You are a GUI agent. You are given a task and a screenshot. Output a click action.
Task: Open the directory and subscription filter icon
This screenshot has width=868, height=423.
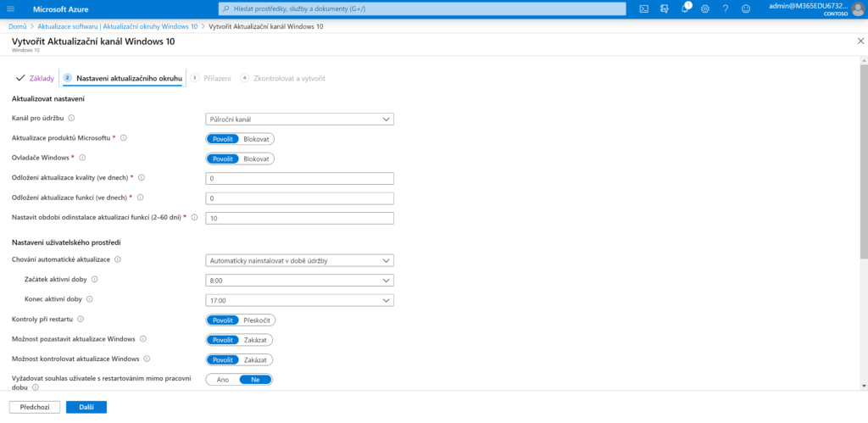[x=665, y=8]
